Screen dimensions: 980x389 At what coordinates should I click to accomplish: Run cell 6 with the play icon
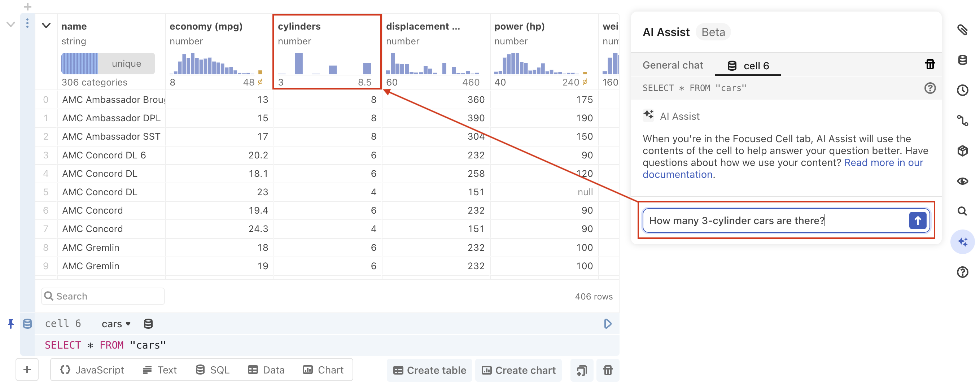point(608,324)
